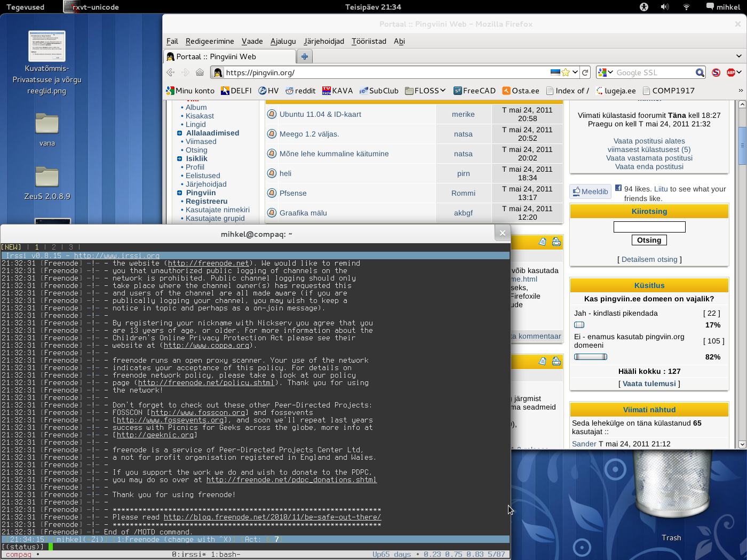Image resolution: width=747 pixels, height=560 pixels.
Task: Expand the FLOSS bookmarks folder
Action: coord(425,91)
